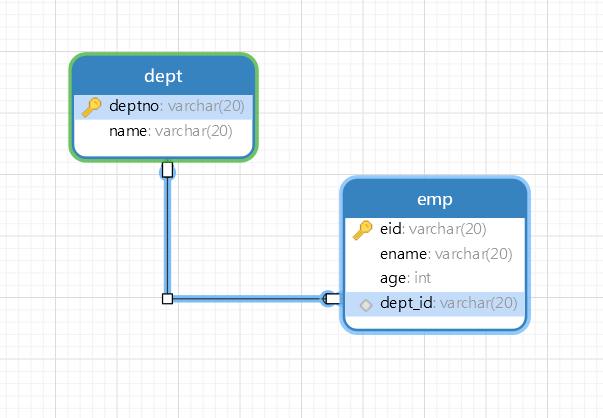Click relation line handle below dept table
The image size is (603, 418).
167,170
